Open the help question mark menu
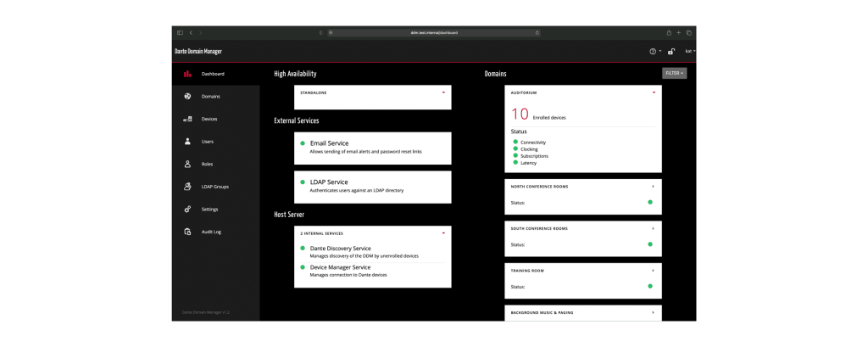This screenshot has height=347, width=868. tap(654, 52)
